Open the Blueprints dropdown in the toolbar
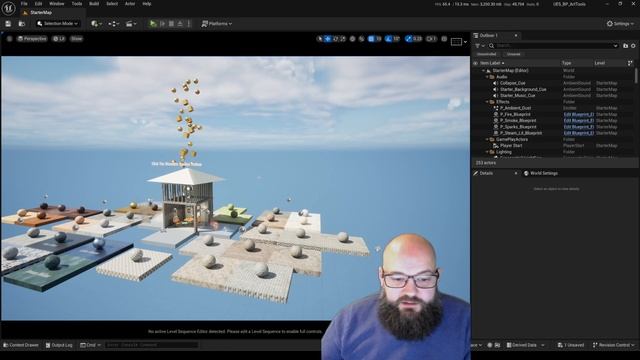Image resolution: width=640 pixels, height=360 pixels. pyautogui.click(x=114, y=24)
